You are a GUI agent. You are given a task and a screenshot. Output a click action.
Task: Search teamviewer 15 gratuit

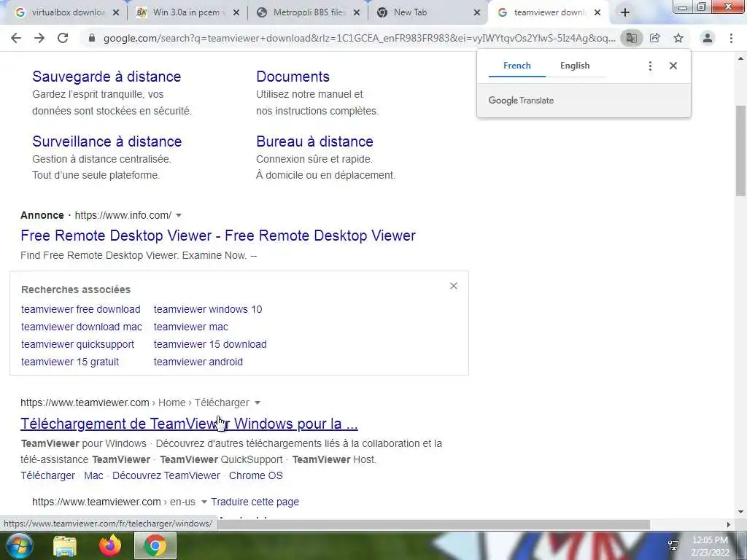70,362
